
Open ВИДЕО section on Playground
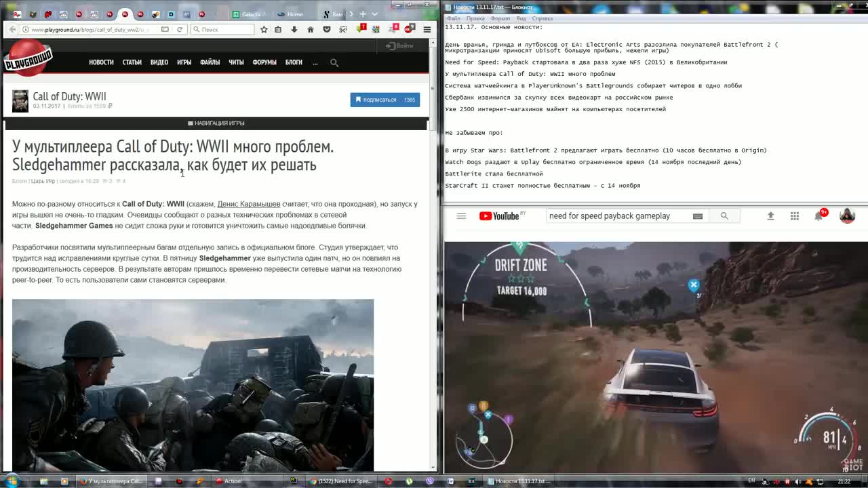click(159, 62)
